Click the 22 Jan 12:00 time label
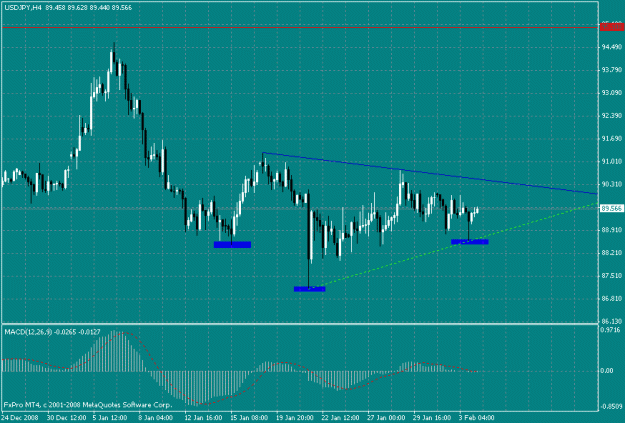This screenshot has height=423, width=625. coord(341,417)
